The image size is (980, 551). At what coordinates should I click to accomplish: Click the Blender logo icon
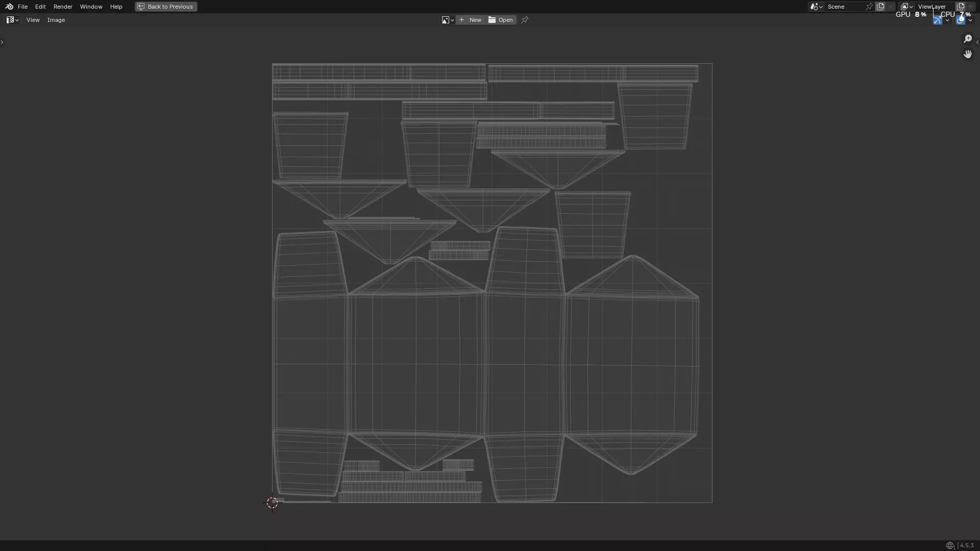click(9, 7)
